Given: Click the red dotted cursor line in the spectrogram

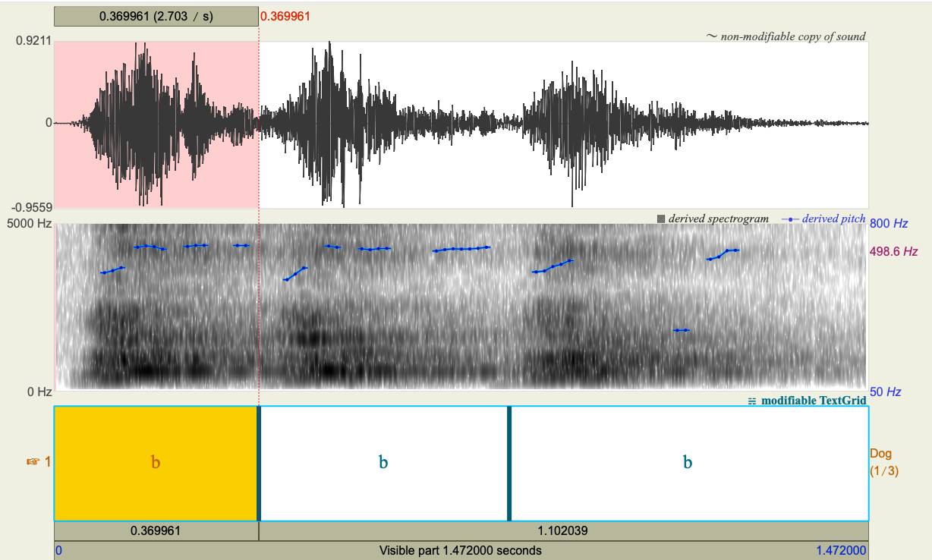Looking at the screenshot, I should coord(257,304).
